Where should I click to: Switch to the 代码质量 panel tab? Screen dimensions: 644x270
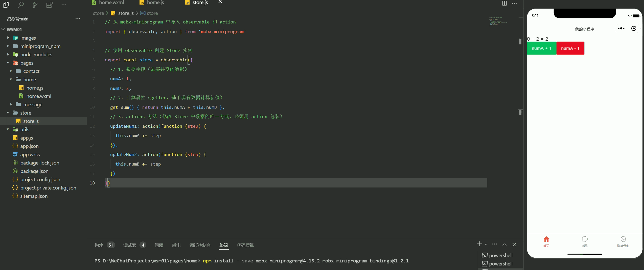[245, 245]
